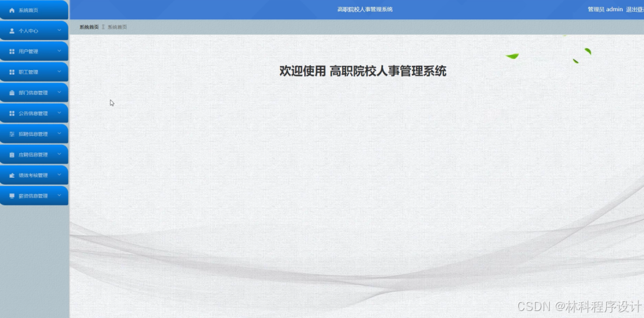
Task: Select the 薪资信息管理 menu label
Action: click(33, 196)
